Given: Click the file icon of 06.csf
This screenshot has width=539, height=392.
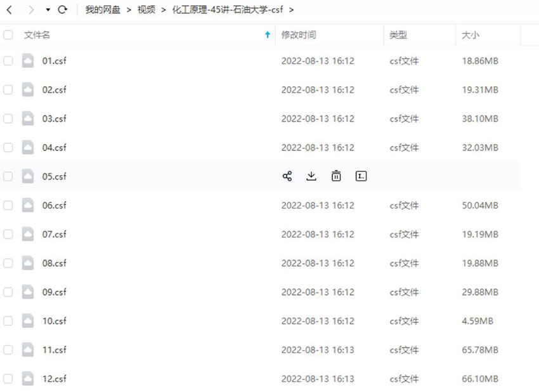Looking at the screenshot, I should coord(28,206).
